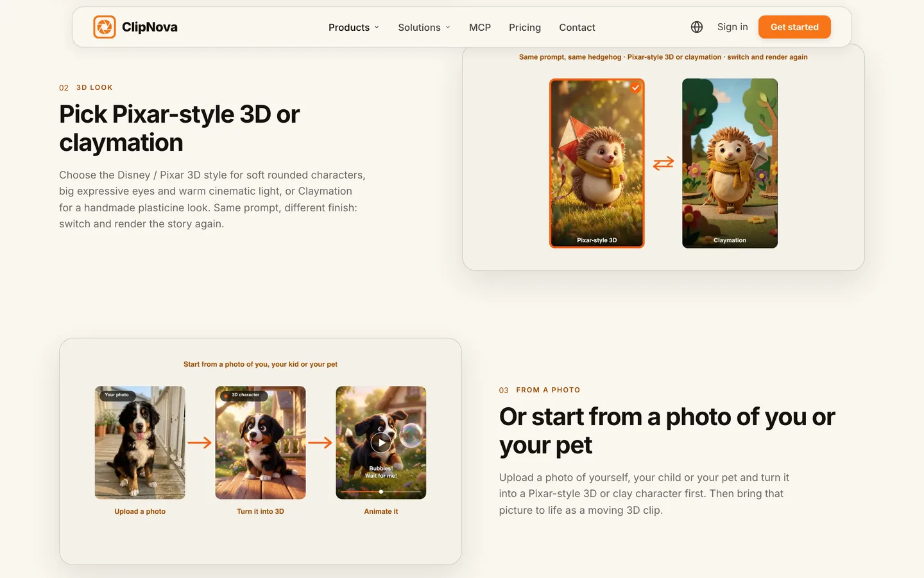Expand the Products dropdown menu

pyautogui.click(x=354, y=27)
